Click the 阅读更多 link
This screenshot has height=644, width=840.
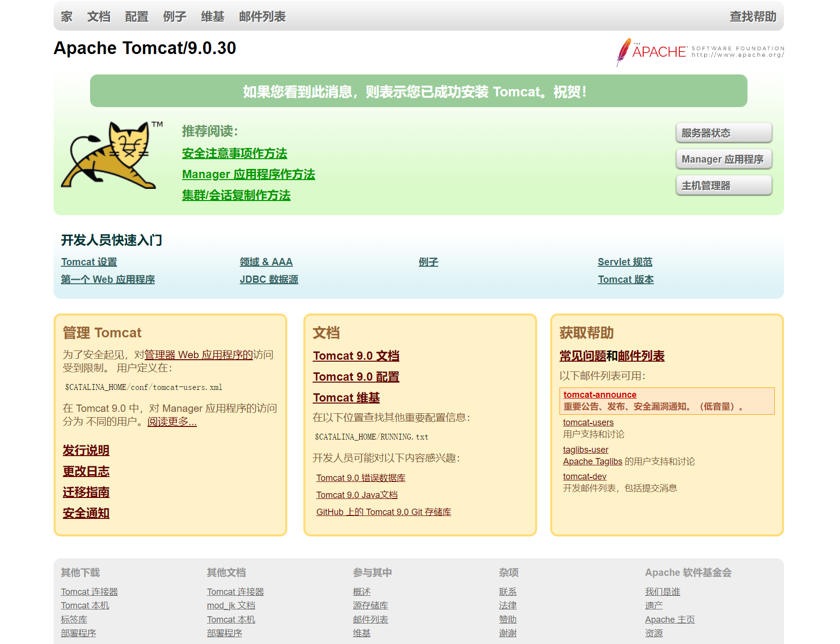point(171,422)
